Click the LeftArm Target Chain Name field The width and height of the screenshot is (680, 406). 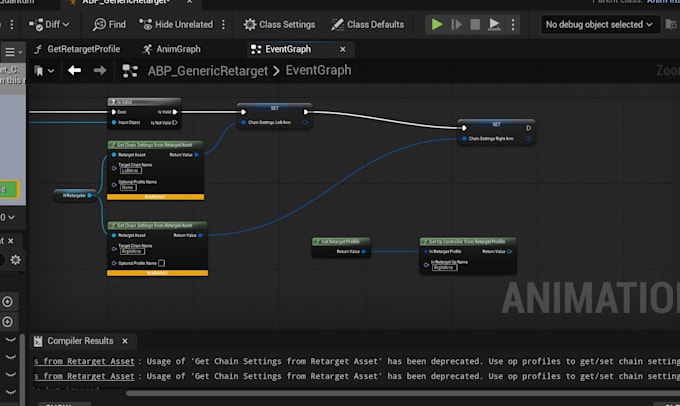tap(131, 171)
